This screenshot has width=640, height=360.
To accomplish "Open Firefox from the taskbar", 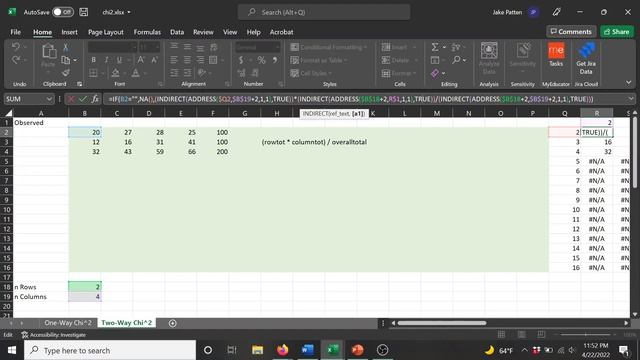I will click(282, 350).
